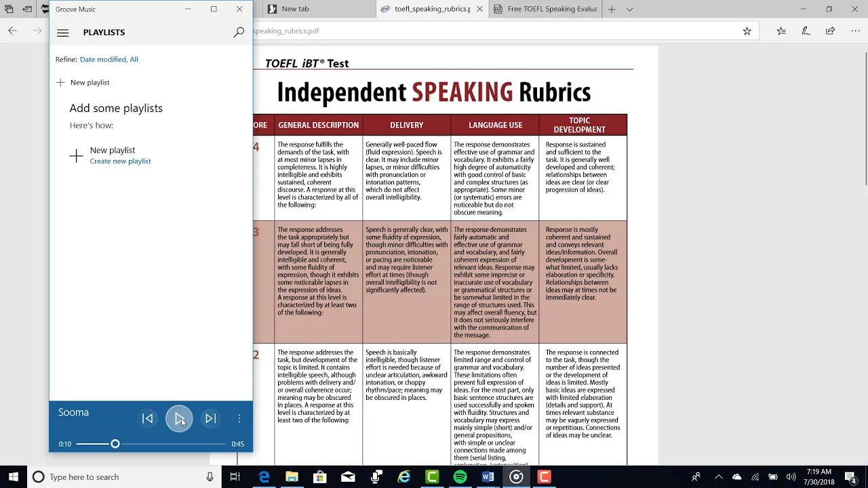The width and height of the screenshot is (868, 488).
Task: Add page to favorites with star
Action: (x=747, y=30)
